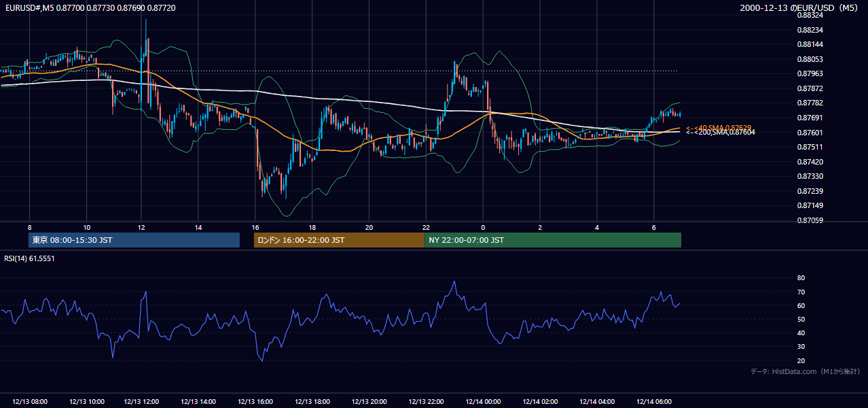Click price axis value 0.87691
Image resolution: width=868 pixels, height=408 pixels.
[x=810, y=118]
